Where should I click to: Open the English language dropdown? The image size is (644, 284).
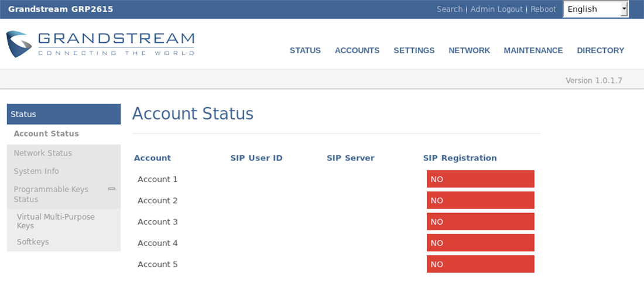click(595, 9)
